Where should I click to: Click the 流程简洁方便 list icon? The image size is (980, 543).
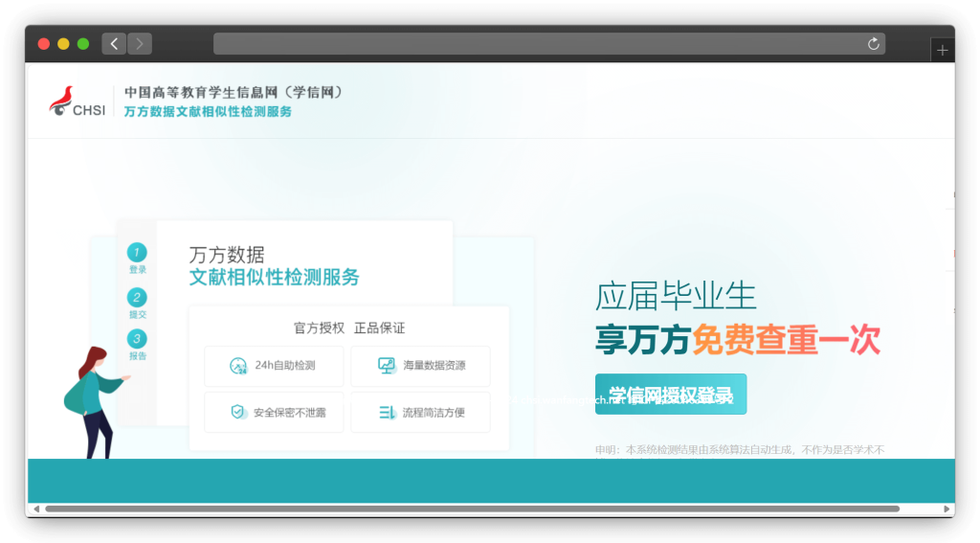click(x=387, y=412)
